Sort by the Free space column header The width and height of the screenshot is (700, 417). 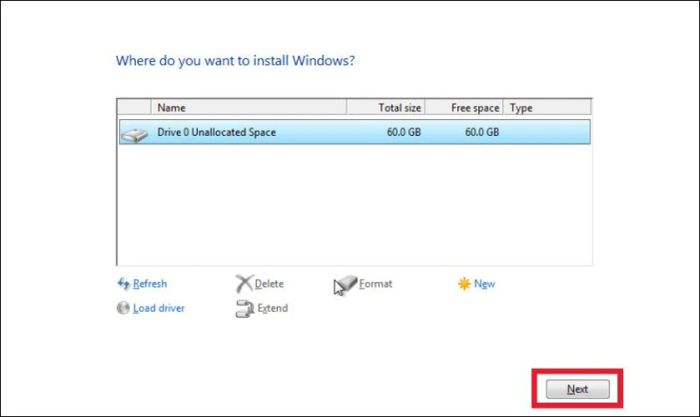(x=464, y=108)
